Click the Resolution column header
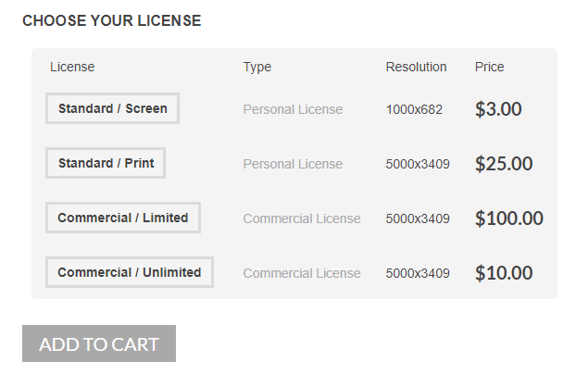Screen dimensions: 588x387 [x=416, y=67]
